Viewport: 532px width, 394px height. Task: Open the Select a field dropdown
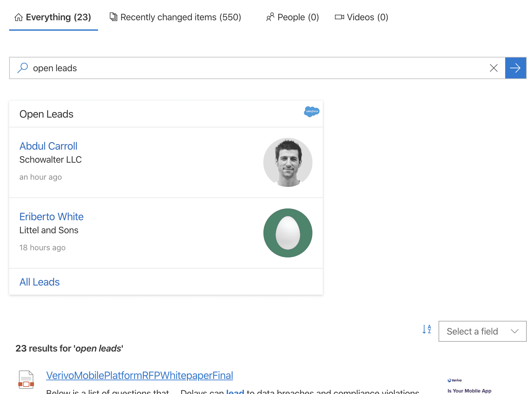tap(482, 331)
